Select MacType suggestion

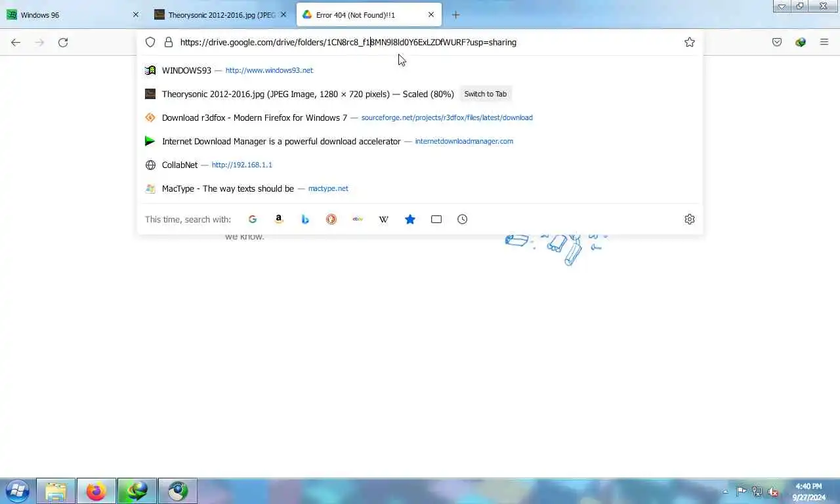tap(420, 188)
